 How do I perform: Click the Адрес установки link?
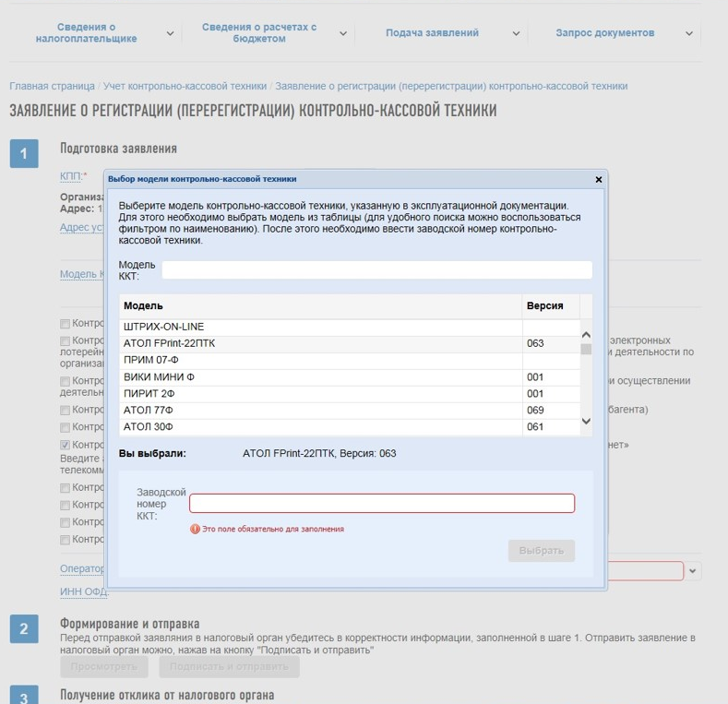tap(82, 227)
